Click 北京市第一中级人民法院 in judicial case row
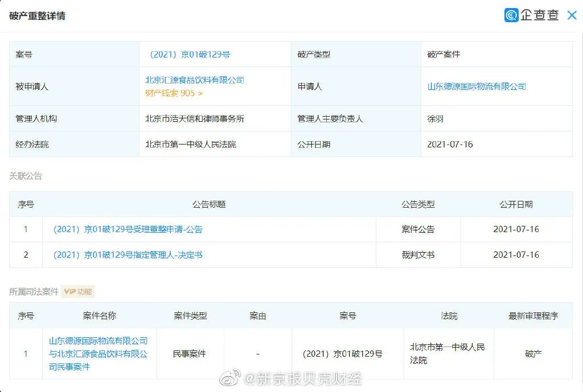 [447, 354]
